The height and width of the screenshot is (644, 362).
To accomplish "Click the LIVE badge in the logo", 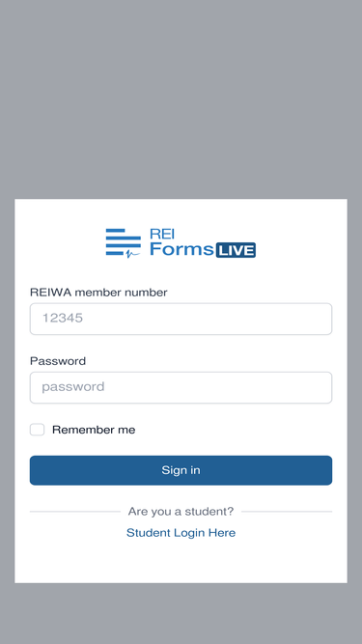I will (x=236, y=250).
